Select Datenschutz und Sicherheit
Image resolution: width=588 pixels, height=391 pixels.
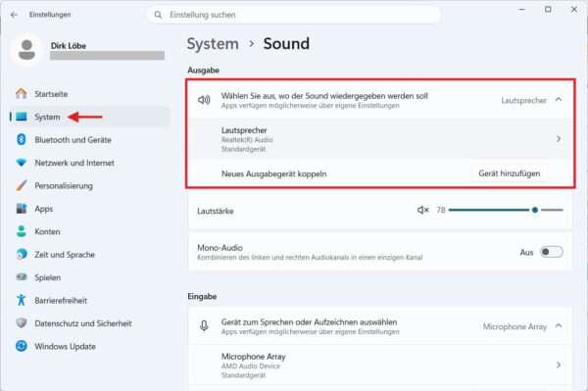(x=89, y=322)
